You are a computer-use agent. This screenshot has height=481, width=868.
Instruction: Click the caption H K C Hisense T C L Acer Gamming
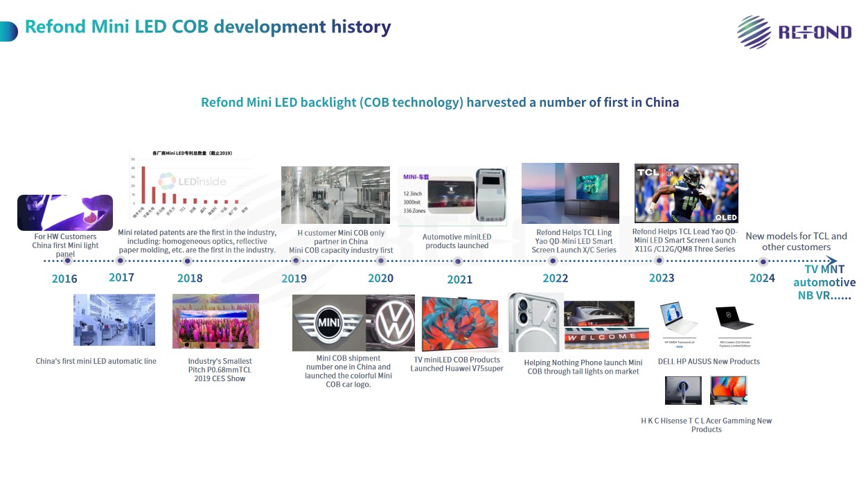click(707, 425)
